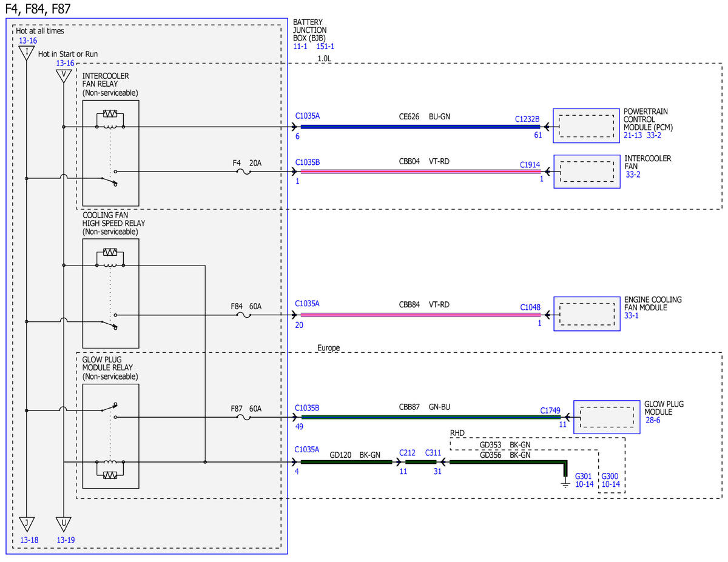The height and width of the screenshot is (562, 728).
Task: Open connector C1914 link
Action: point(531,165)
